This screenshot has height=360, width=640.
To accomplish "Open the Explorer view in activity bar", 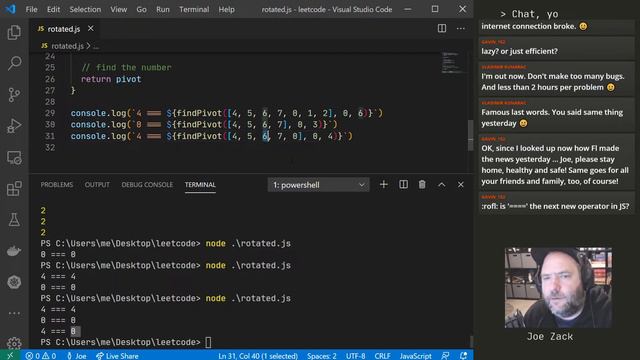I will [14, 32].
